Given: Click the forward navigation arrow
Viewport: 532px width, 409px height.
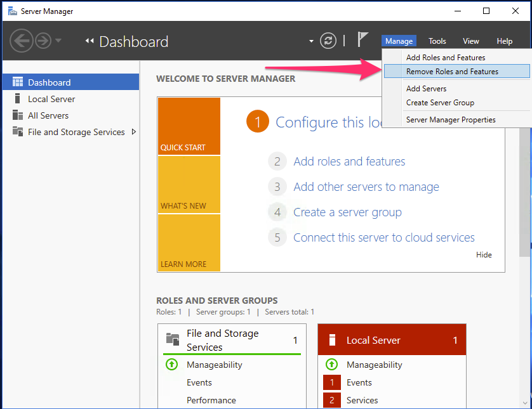Looking at the screenshot, I should 43,41.
